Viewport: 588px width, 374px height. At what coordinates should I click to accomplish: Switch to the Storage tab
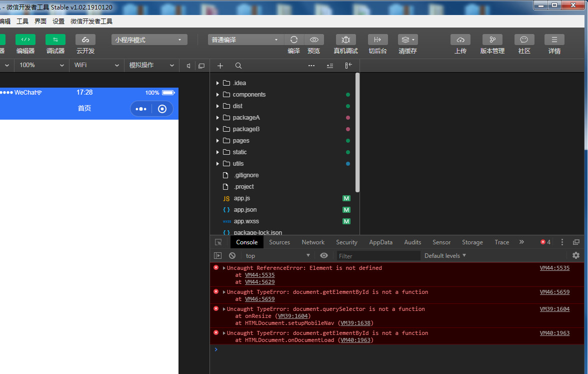[x=472, y=242]
